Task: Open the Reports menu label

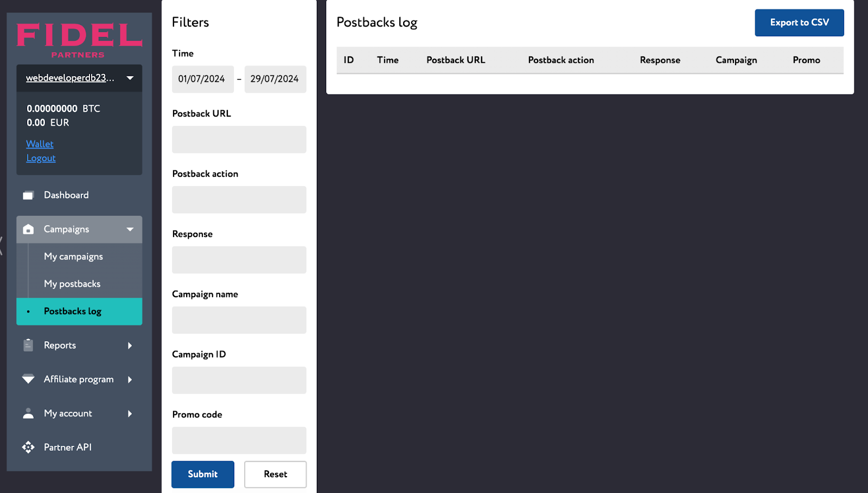Action: click(x=60, y=345)
